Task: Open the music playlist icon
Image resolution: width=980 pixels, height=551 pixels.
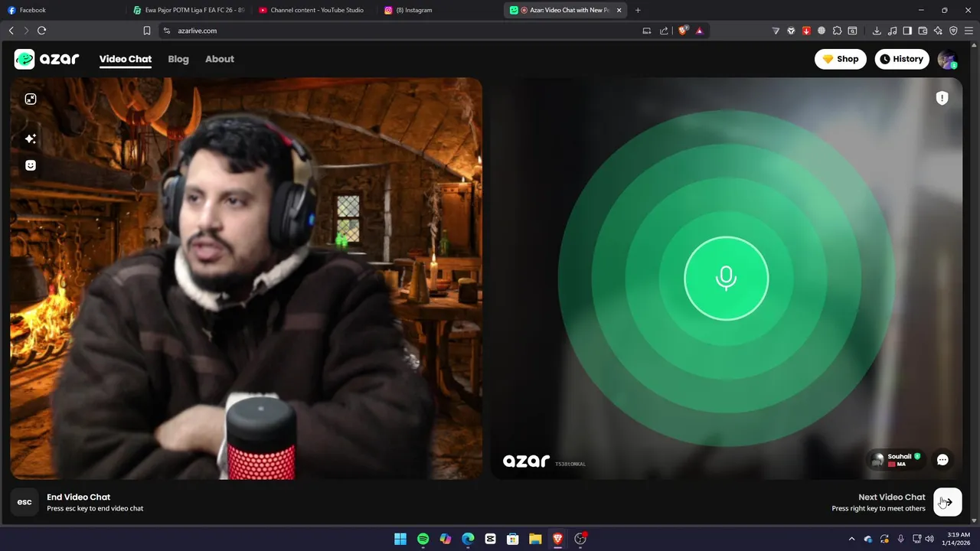Action: point(892,31)
